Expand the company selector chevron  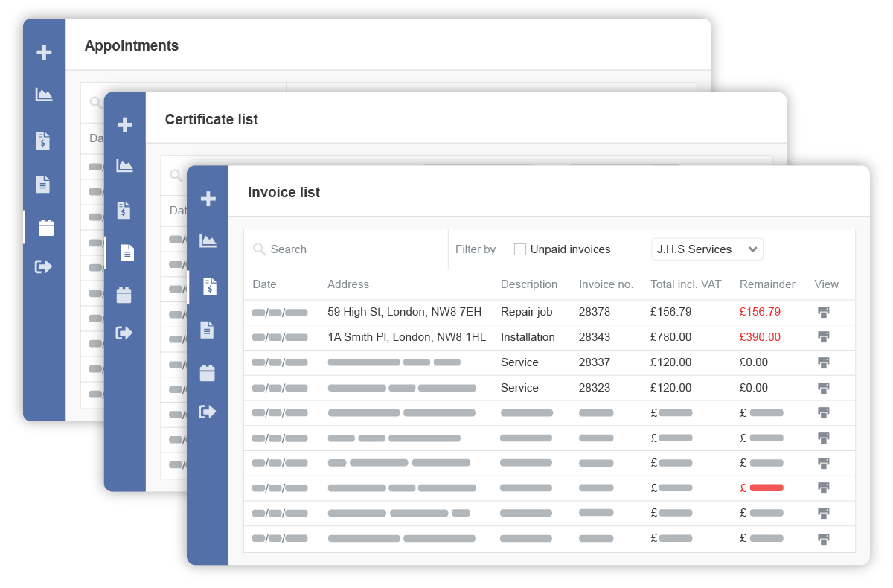[x=753, y=249]
